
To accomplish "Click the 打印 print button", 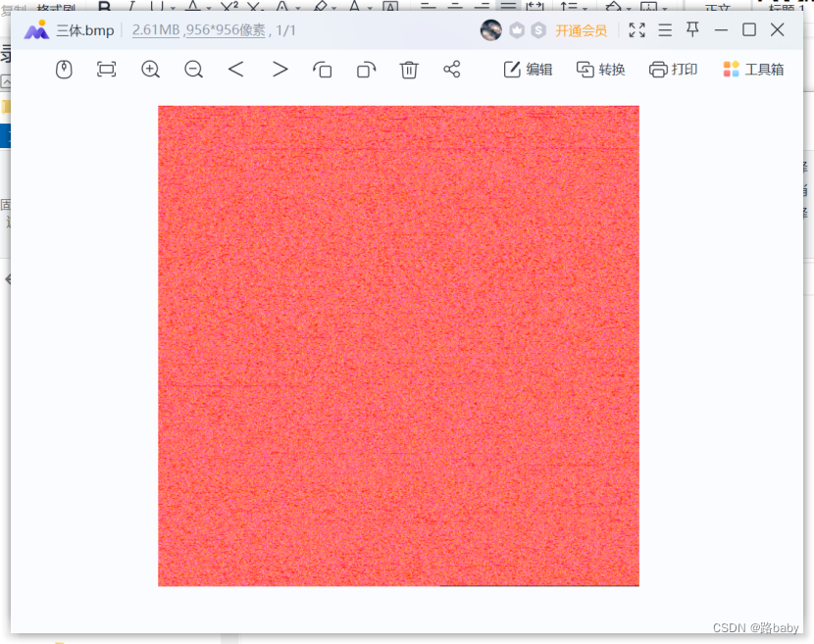I will pos(674,69).
